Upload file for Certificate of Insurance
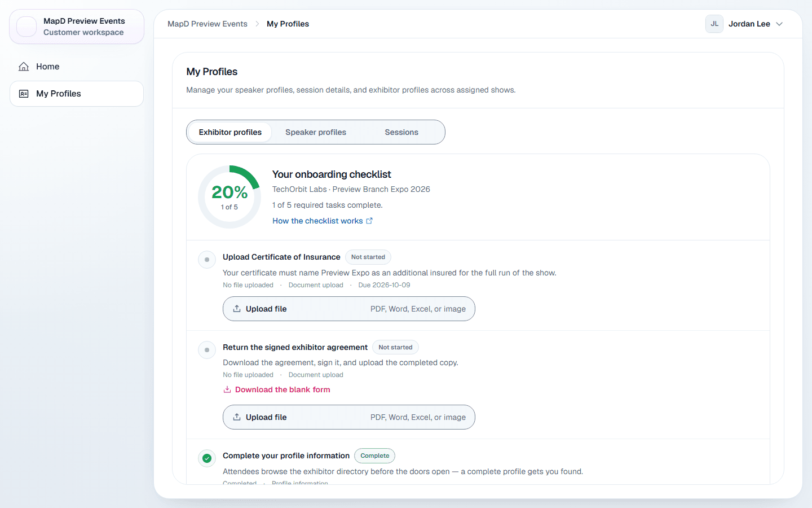 coord(349,309)
